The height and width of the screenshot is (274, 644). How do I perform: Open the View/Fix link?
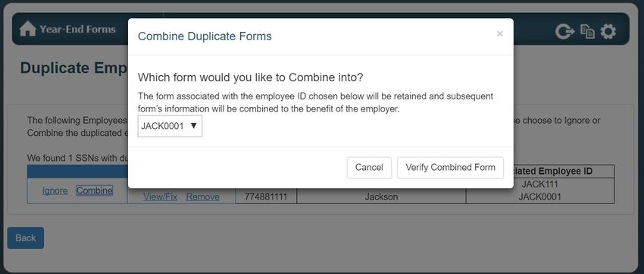(160, 197)
